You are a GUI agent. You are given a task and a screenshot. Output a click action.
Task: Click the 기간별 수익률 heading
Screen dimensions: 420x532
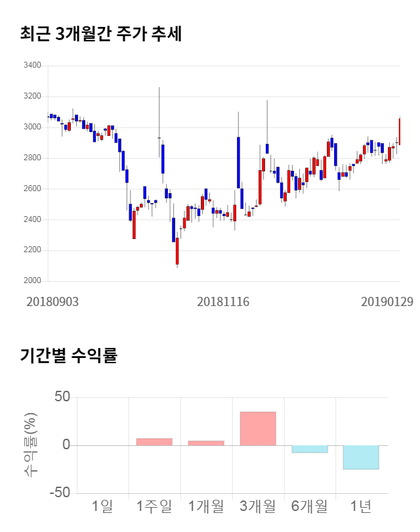pyautogui.click(x=68, y=356)
